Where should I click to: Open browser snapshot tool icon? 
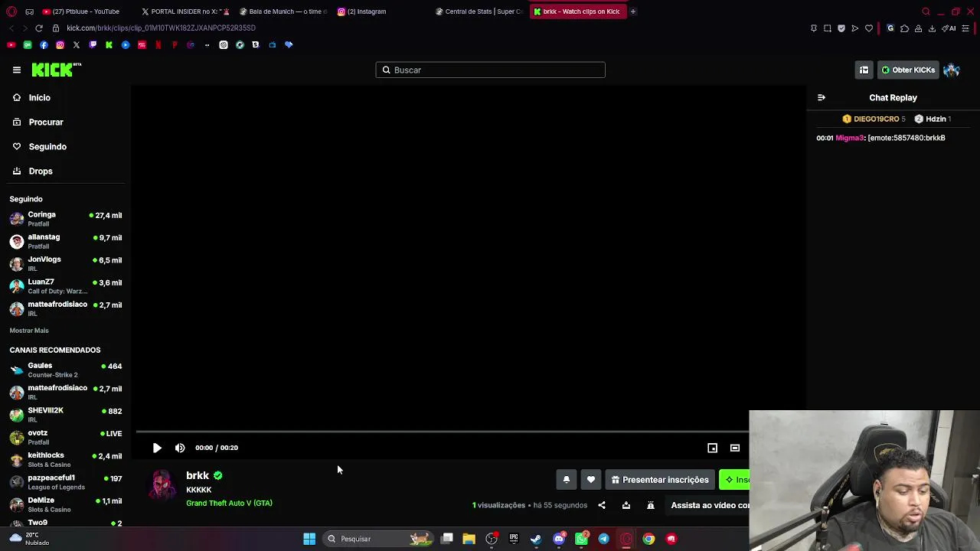[x=828, y=28]
